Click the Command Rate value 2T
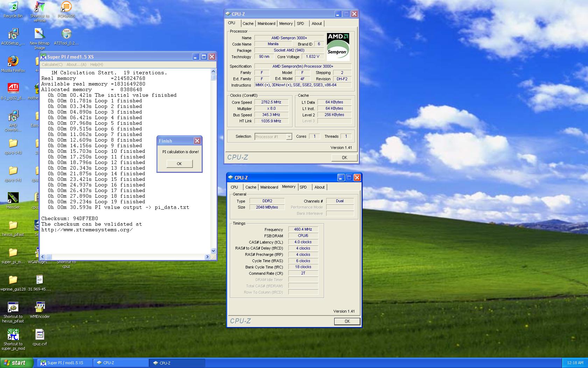This screenshot has width=588, height=368. click(303, 274)
